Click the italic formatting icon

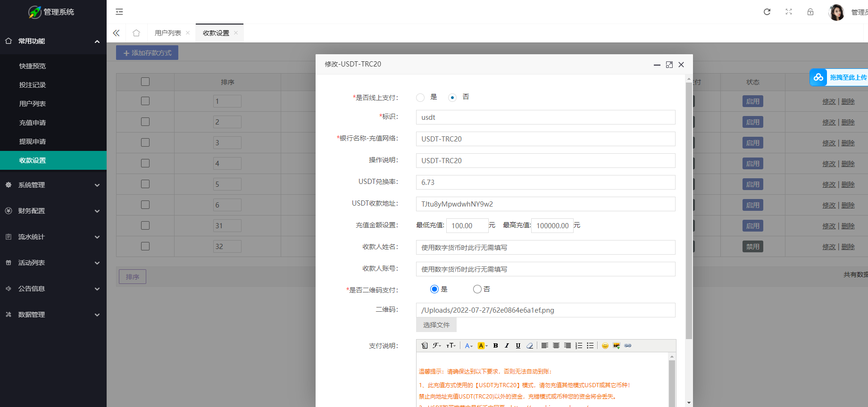(x=507, y=346)
